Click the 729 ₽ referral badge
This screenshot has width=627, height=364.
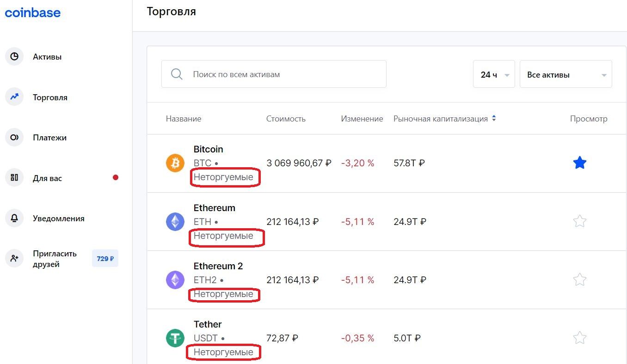105,259
